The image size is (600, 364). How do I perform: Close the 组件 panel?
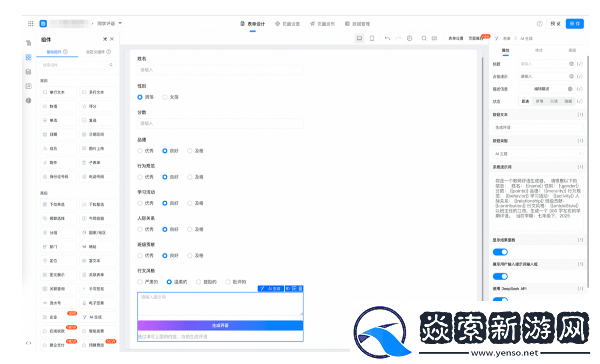[112, 39]
